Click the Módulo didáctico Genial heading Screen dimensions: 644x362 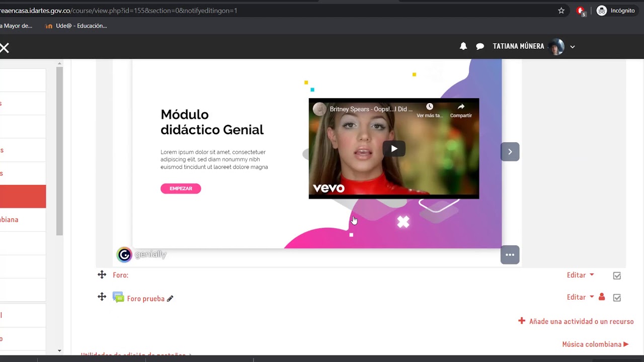(x=212, y=122)
